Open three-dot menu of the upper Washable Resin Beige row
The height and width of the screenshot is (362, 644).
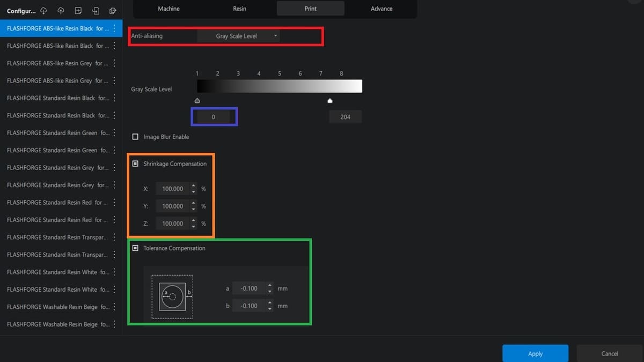click(114, 307)
